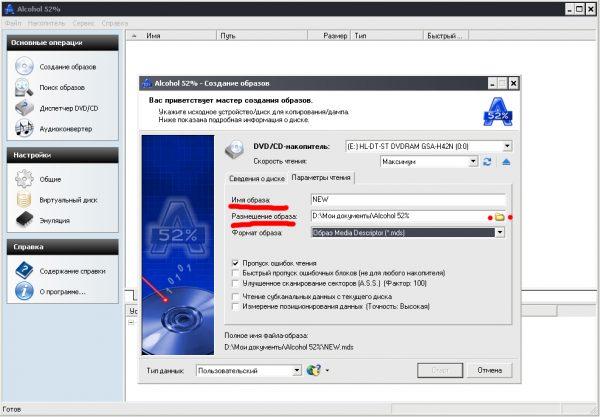The height and width of the screenshot is (417, 600).
Task: Click the О программе... link
Action: [x=63, y=292]
